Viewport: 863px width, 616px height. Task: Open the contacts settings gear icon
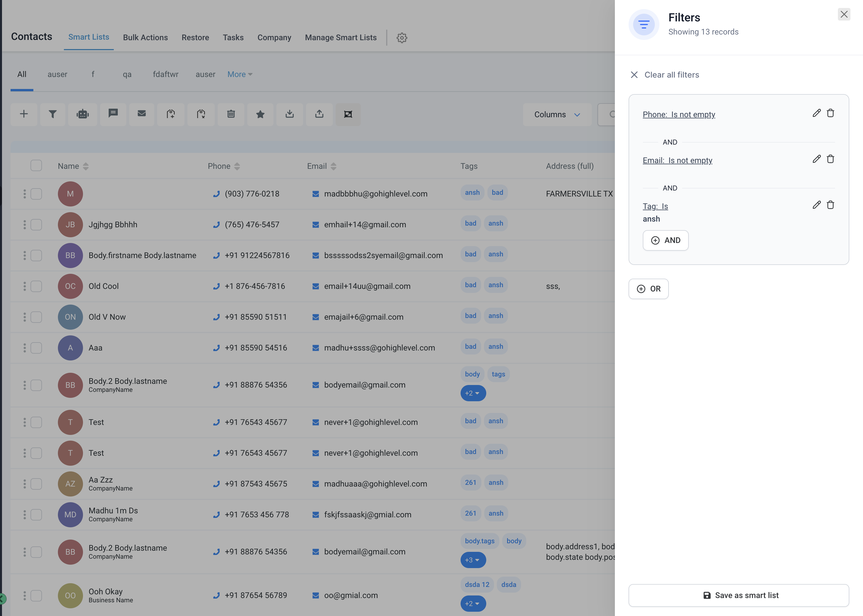pos(402,38)
